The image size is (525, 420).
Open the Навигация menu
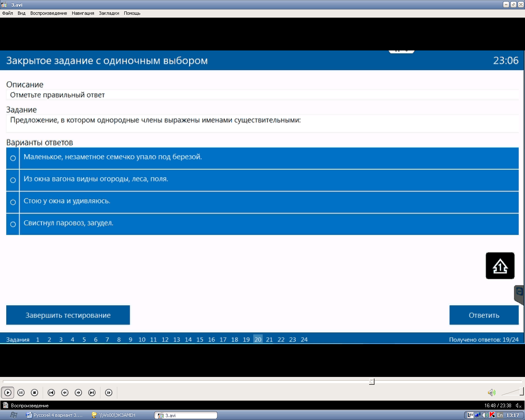point(83,13)
